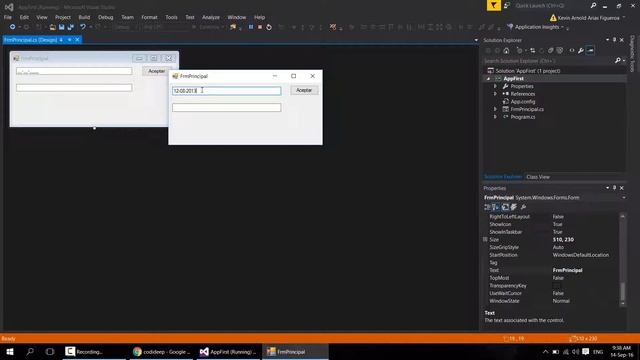Click Preview Selected Items icon in Solution Explorer

click(590, 51)
